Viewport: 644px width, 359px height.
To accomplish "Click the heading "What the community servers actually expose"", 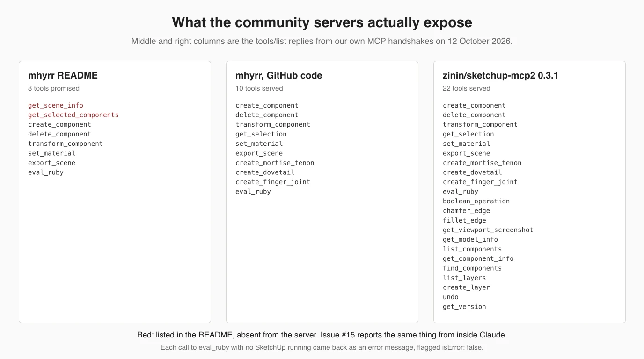I will [322, 22].
